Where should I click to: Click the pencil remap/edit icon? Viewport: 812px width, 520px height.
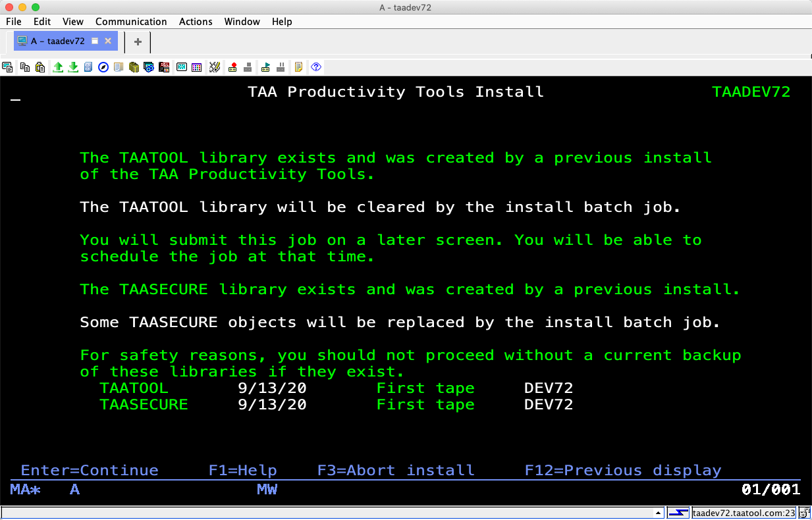pos(214,67)
